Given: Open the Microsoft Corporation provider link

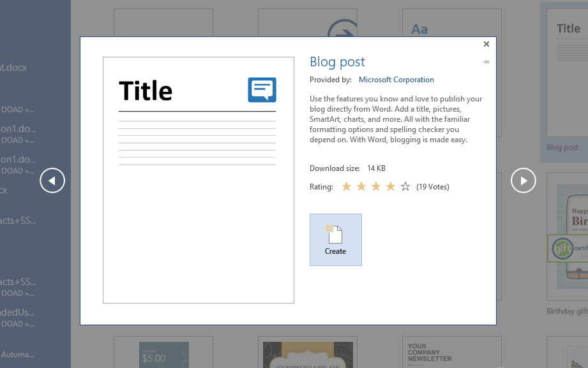Looking at the screenshot, I should point(396,80).
